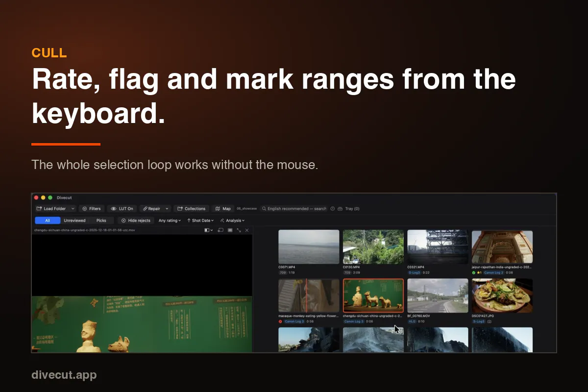588x392 pixels.
Task: Click the jaipur-rajasthan-india file name
Action: point(502,267)
